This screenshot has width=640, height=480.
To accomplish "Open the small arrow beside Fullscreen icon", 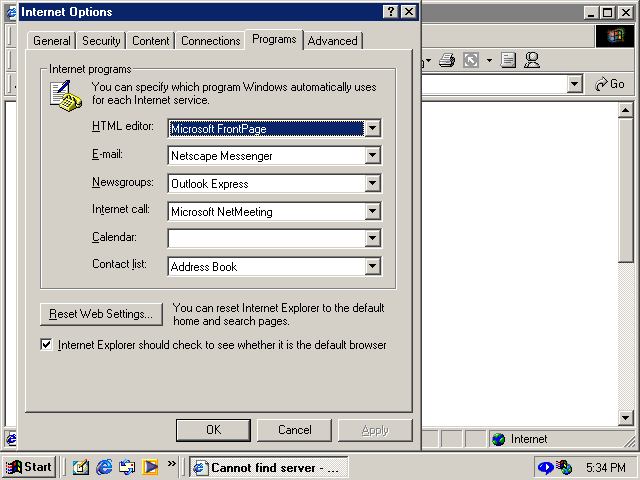I will tap(489, 61).
